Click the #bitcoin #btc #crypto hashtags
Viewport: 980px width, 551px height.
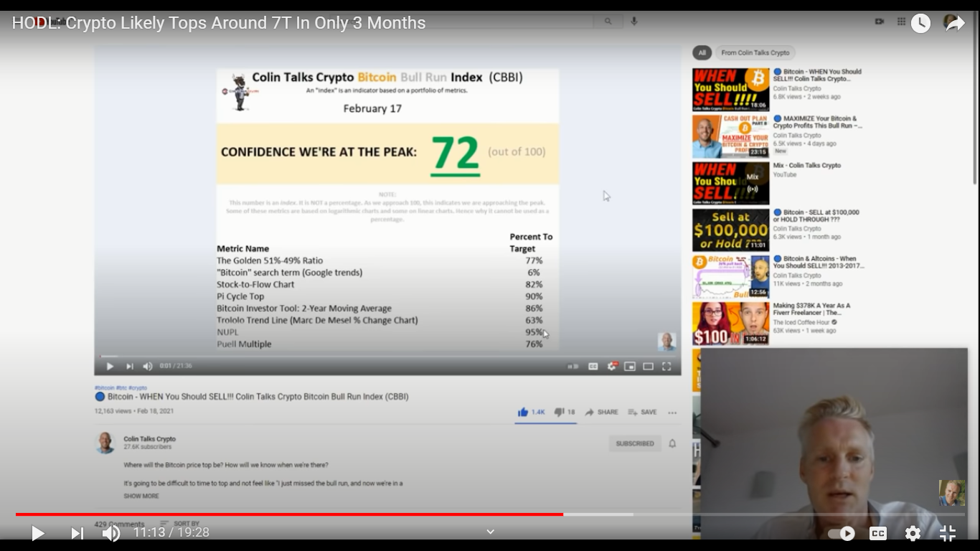(121, 388)
